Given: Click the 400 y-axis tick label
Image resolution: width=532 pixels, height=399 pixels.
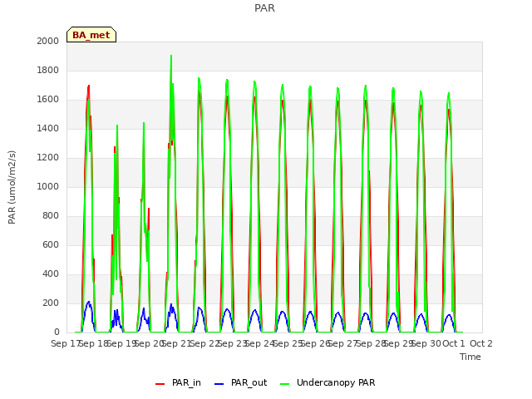Looking at the screenshot, I should point(51,273).
